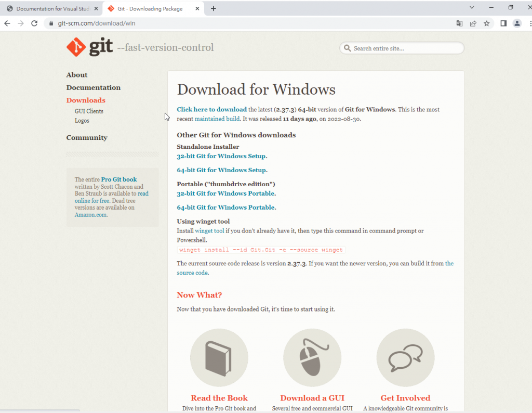The image size is (532, 413).
Task: Open the maintained build link
Action: click(217, 119)
